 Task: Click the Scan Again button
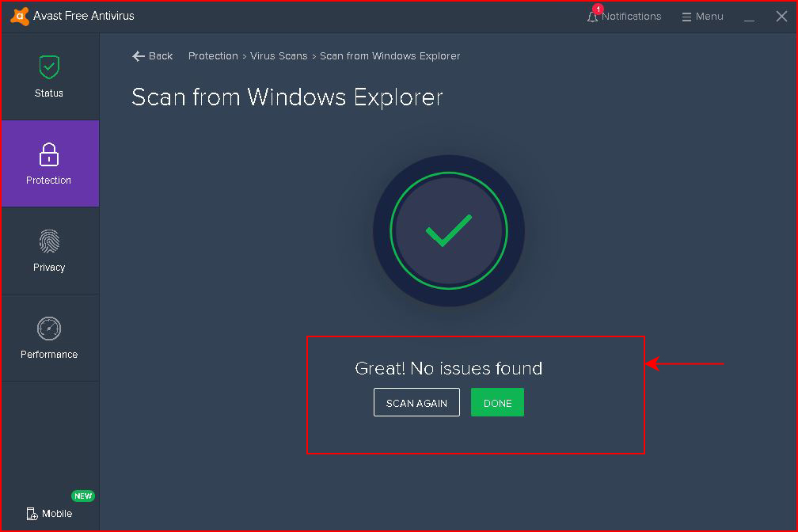[416, 403]
